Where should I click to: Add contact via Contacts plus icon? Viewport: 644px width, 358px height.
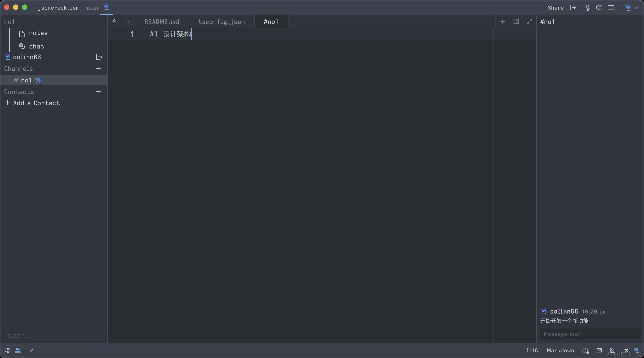[x=99, y=92]
